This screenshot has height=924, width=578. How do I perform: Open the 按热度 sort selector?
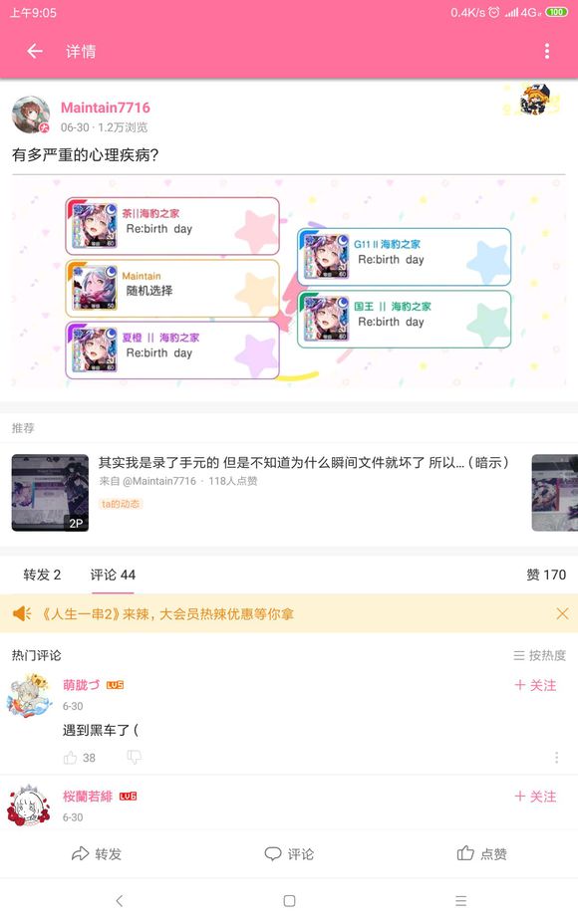coord(540,655)
